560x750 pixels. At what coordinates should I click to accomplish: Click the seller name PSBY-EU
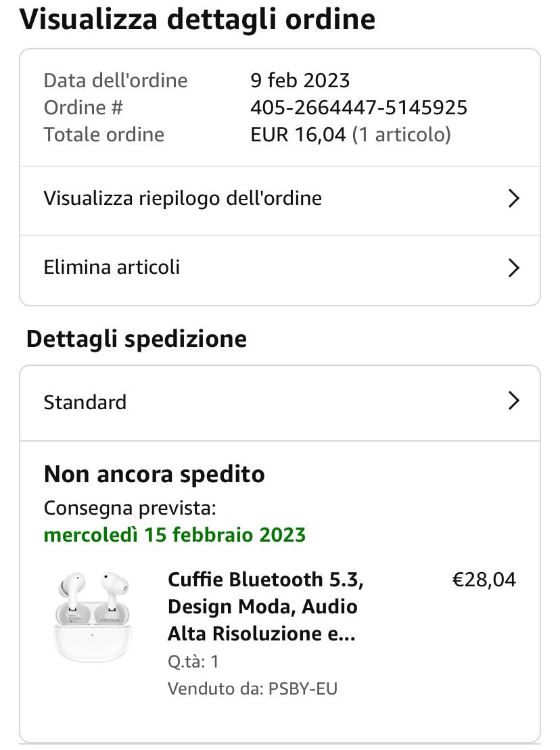pyautogui.click(x=302, y=689)
